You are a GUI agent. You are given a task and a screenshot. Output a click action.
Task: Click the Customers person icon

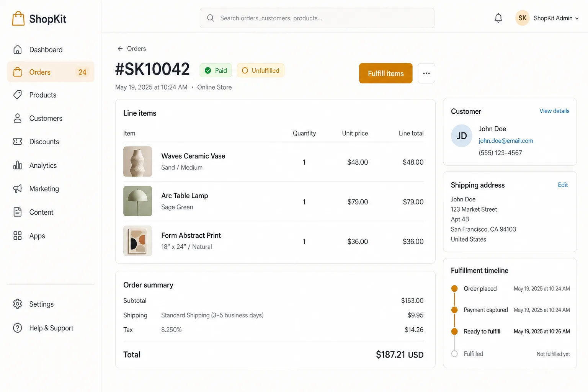point(18,118)
